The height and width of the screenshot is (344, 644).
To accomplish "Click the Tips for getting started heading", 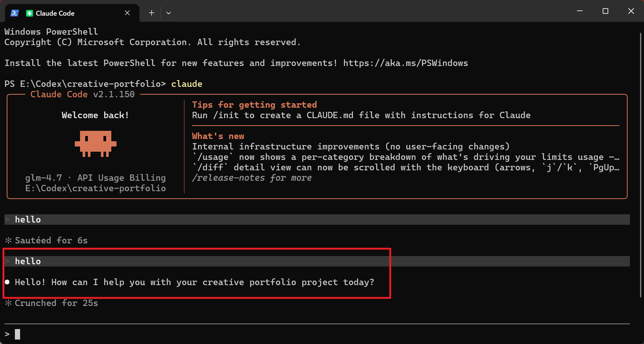I will pyautogui.click(x=255, y=105).
